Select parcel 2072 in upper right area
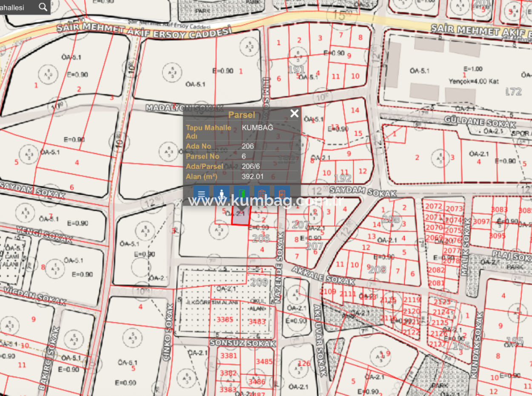This screenshot has height=396, width=532. [x=434, y=207]
